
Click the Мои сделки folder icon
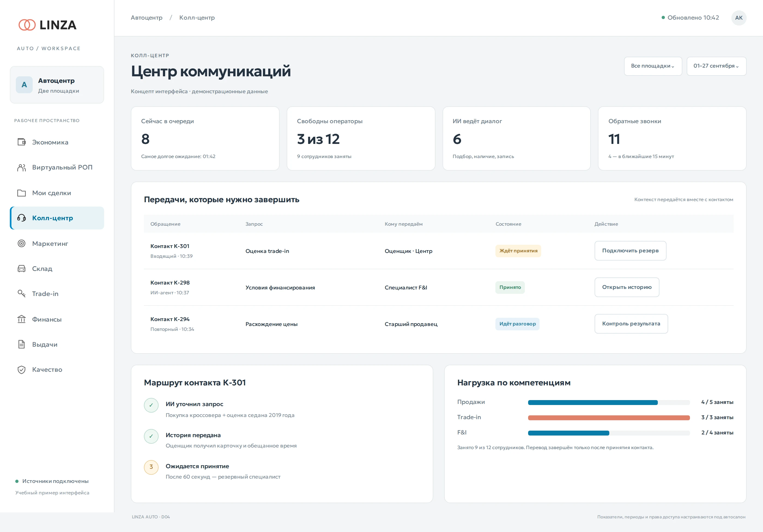click(x=22, y=193)
